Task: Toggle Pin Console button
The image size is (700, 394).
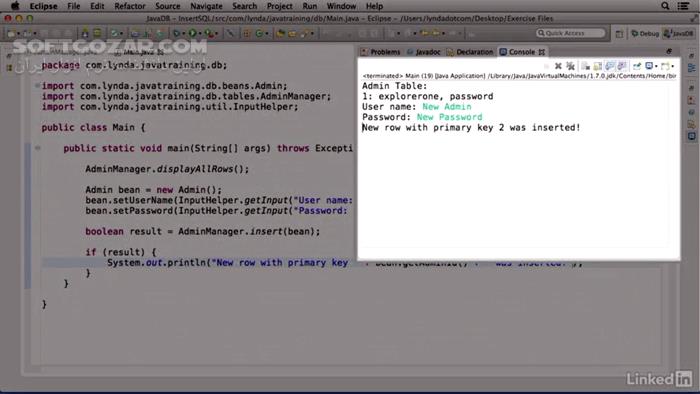Action: (637, 66)
